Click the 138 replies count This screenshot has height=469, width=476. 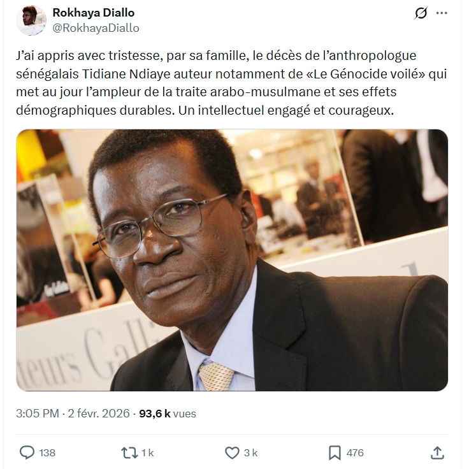click(47, 453)
